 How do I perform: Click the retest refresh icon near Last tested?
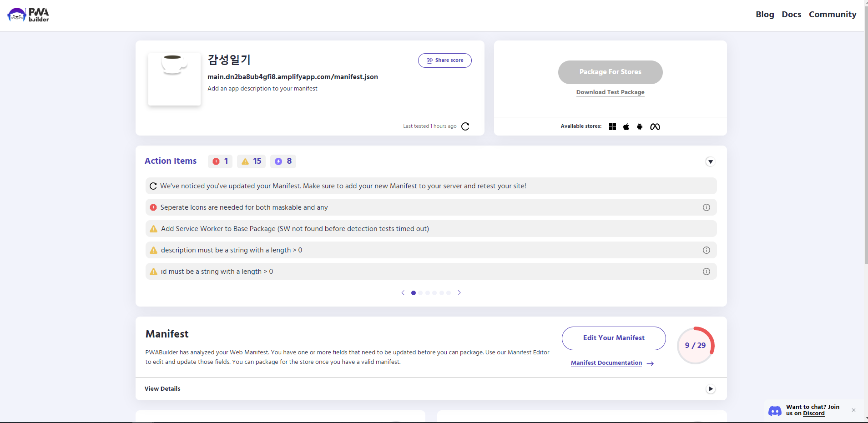click(x=465, y=126)
